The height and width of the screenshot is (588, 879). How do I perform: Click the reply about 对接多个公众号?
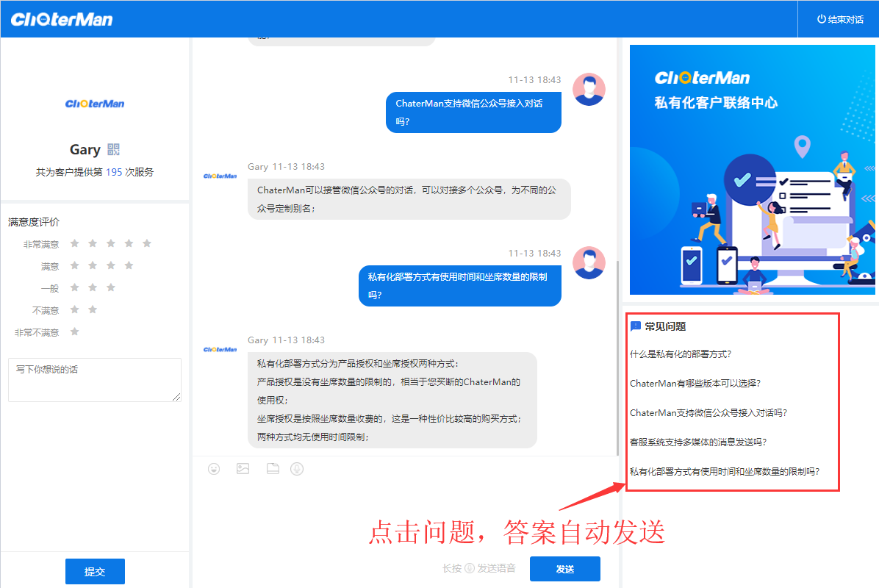[409, 199]
